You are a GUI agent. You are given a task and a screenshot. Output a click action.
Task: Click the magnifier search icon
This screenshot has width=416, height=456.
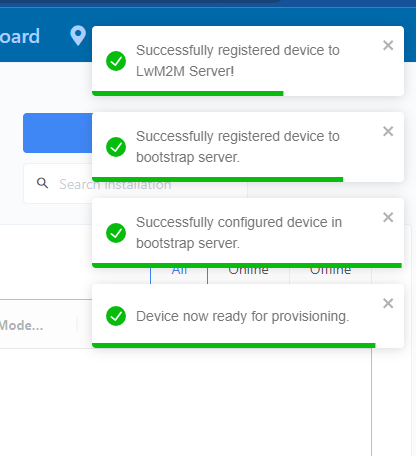[42, 183]
